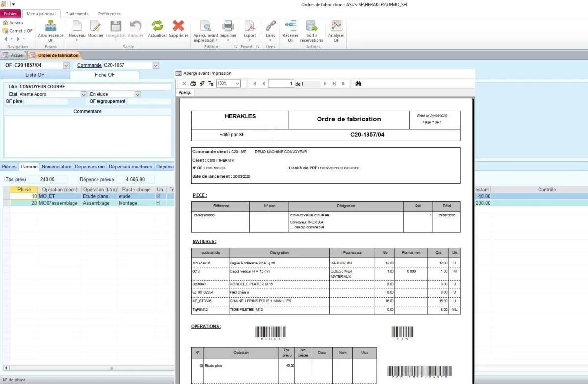Screen dimensions: 588x384
Task: Click the Bureau navigation button
Action: 16,23
